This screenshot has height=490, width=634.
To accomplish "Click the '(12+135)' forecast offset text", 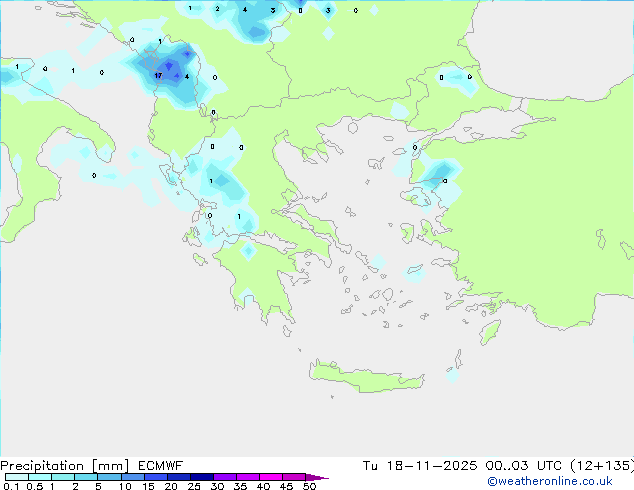I will [602, 466].
